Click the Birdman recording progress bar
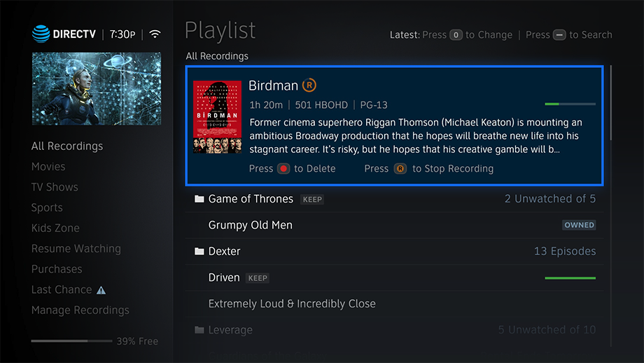This screenshot has height=363, width=644. point(570,104)
